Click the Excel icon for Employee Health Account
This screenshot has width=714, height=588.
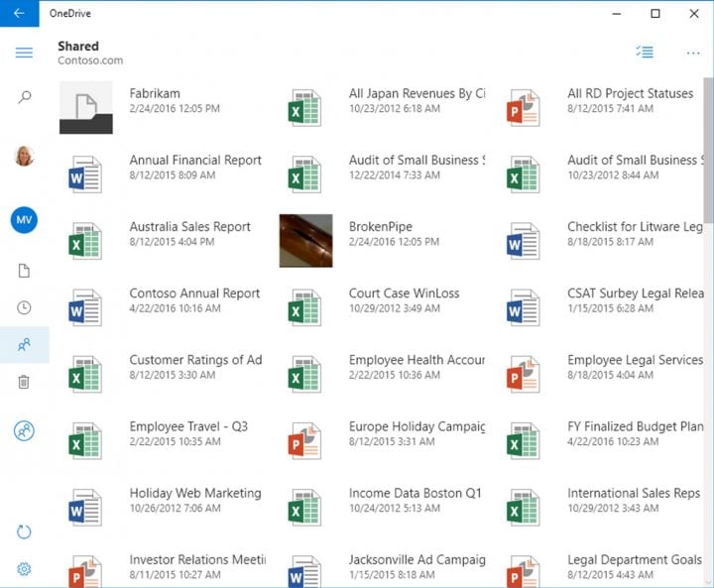(x=304, y=375)
